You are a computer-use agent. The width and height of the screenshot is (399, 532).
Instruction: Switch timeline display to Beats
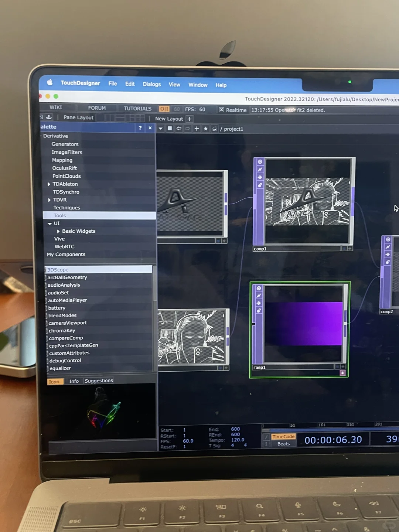click(283, 444)
